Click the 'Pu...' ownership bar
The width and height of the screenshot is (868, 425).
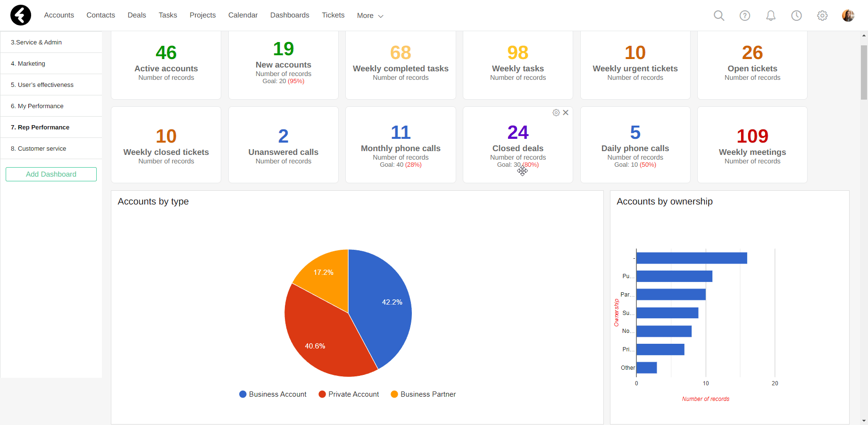674,276
